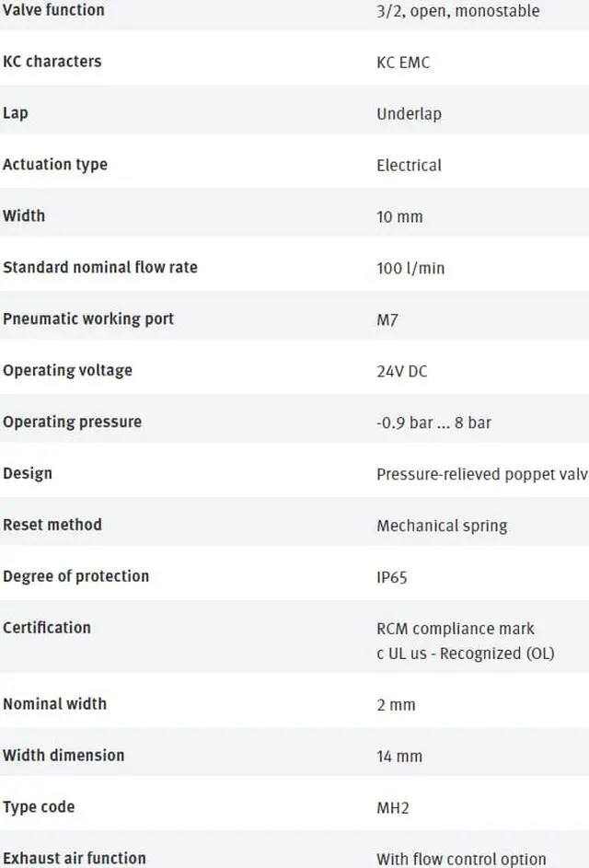Select the M7 port value

pyautogui.click(x=387, y=320)
